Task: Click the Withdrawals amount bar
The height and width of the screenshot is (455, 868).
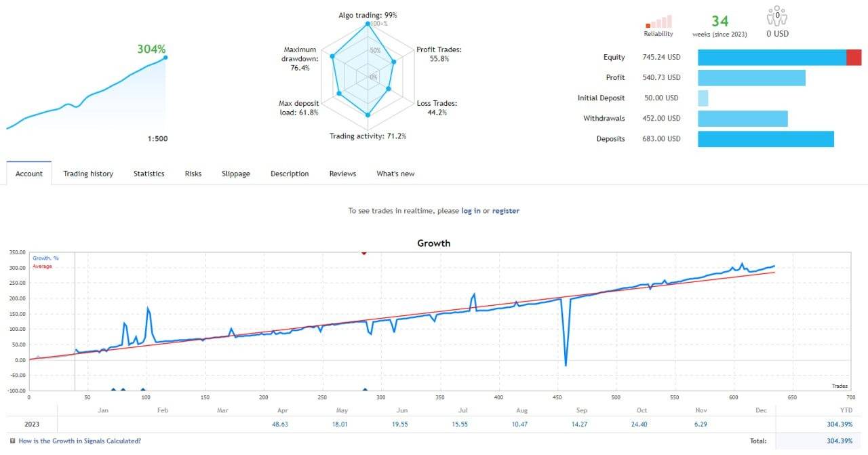Action: [x=743, y=118]
